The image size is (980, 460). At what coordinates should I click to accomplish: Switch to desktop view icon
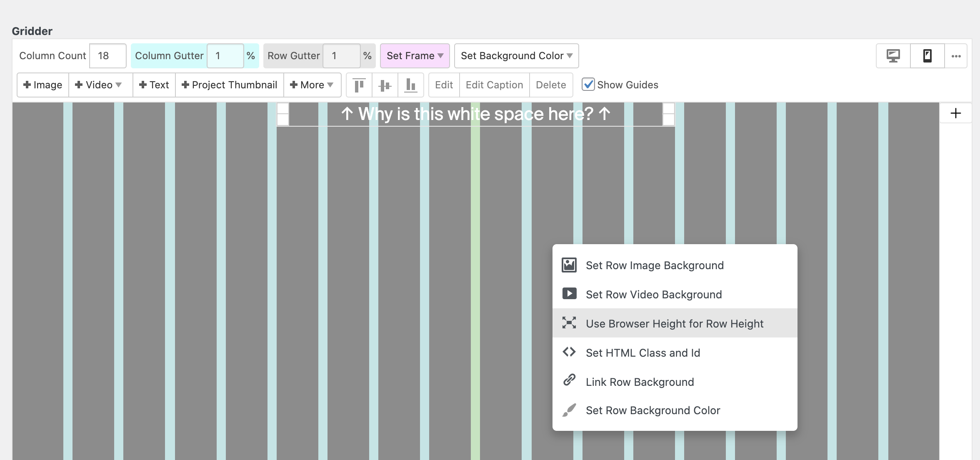(893, 56)
